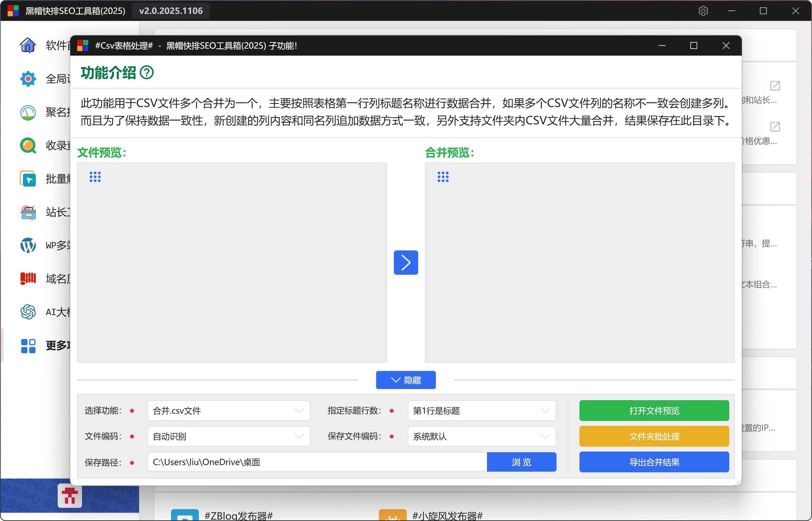The height and width of the screenshot is (521, 812).
Task: Click the green 打开文件预览 button
Action: click(x=654, y=411)
